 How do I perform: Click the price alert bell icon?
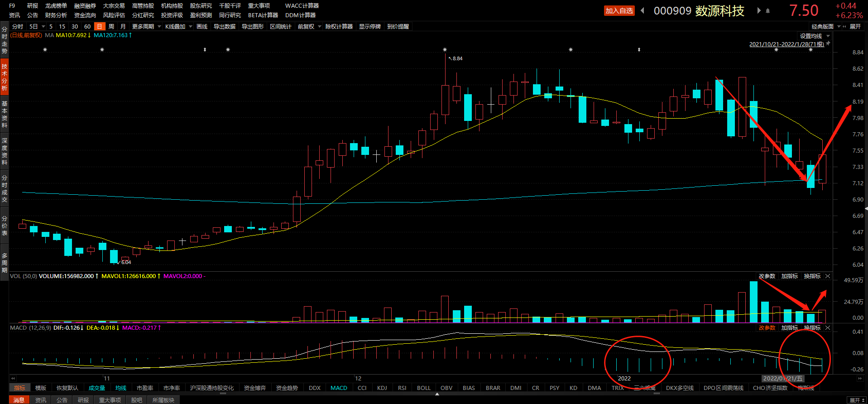click(x=768, y=11)
